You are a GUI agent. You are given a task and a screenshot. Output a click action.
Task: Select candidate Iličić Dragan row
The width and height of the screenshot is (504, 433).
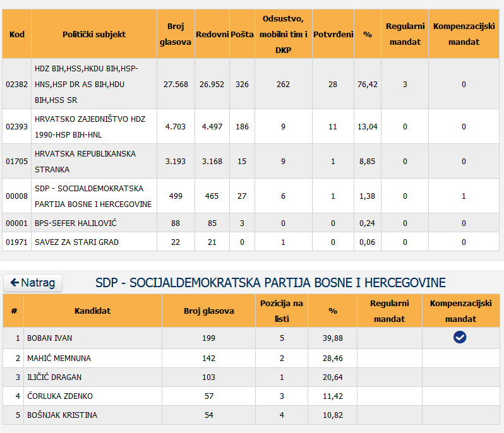tap(54, 377)
